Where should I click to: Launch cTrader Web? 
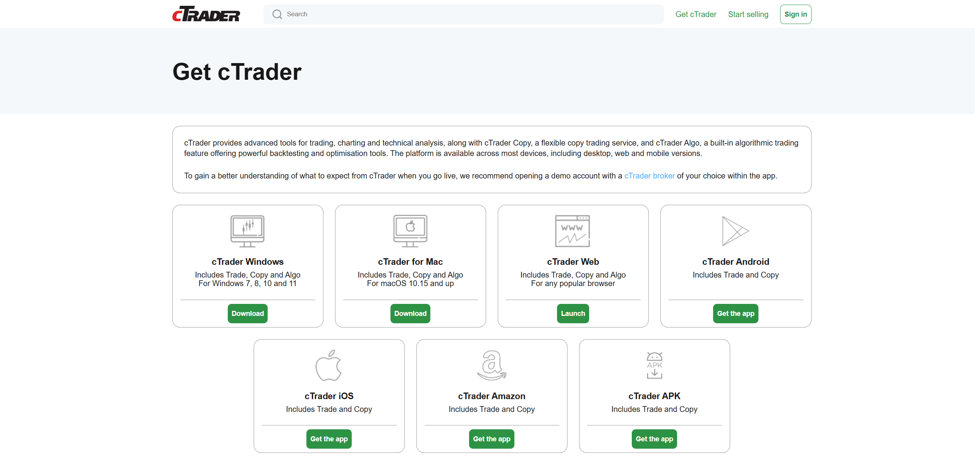[573, 314]
